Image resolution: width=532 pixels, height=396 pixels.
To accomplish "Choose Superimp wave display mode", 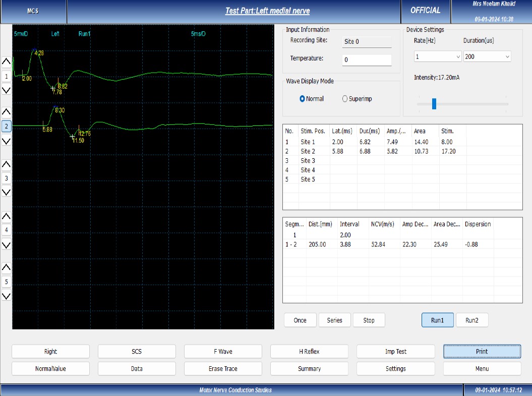I will (x=357, y=99).
